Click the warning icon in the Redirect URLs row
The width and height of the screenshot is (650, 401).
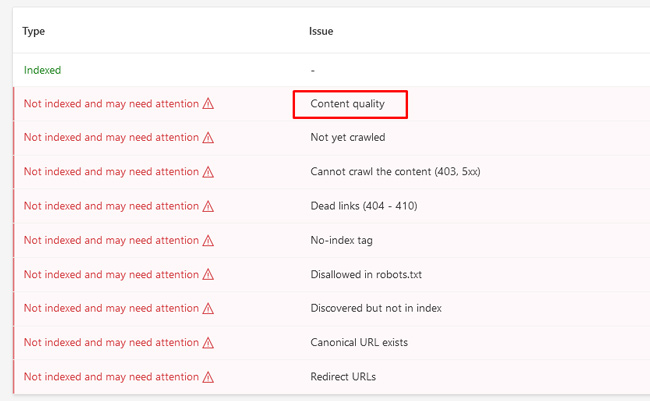(208, 376)
